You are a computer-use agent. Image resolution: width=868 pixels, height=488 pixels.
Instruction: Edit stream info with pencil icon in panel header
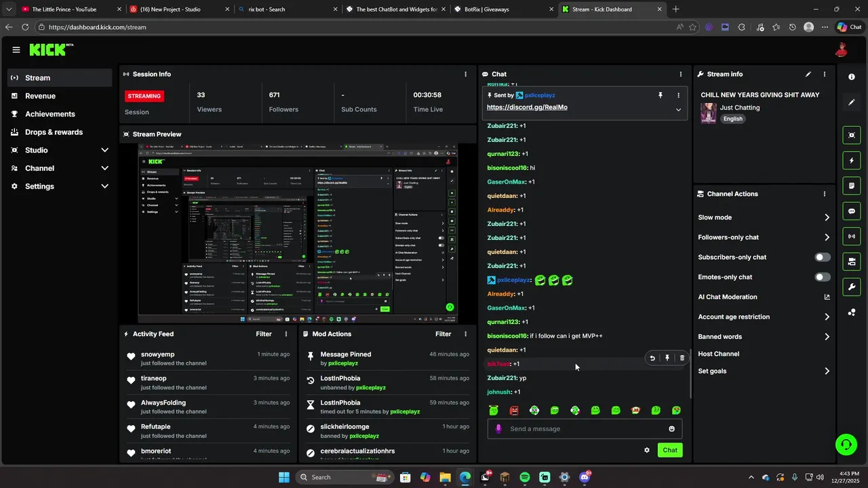point(808,74)
